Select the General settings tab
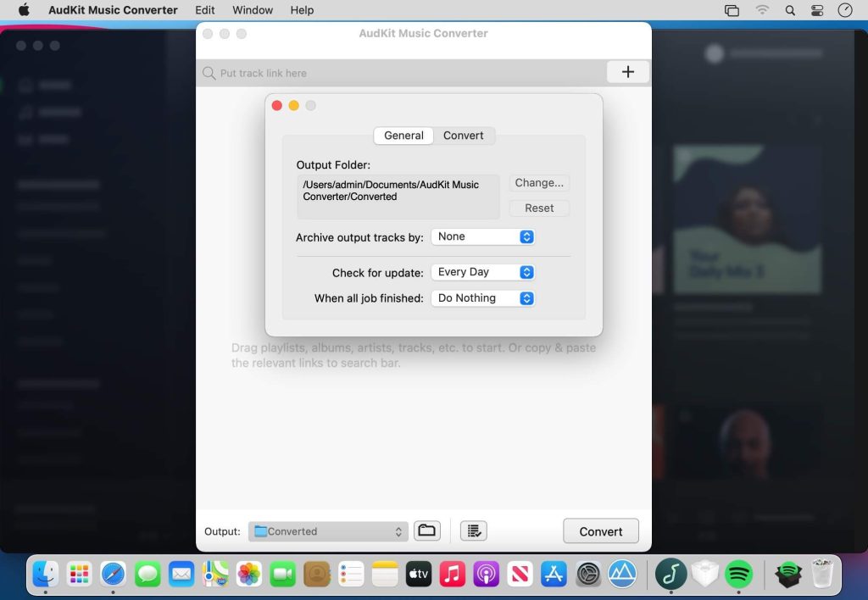 click(403, 136)
